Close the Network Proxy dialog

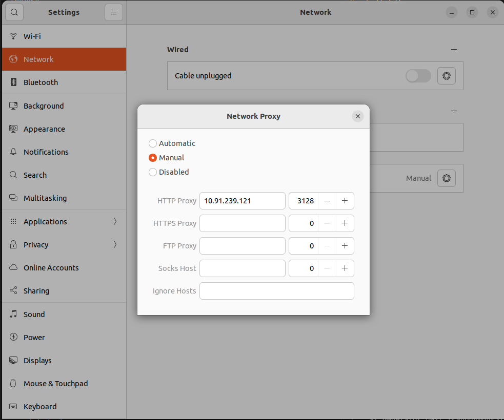pos(358,116)
